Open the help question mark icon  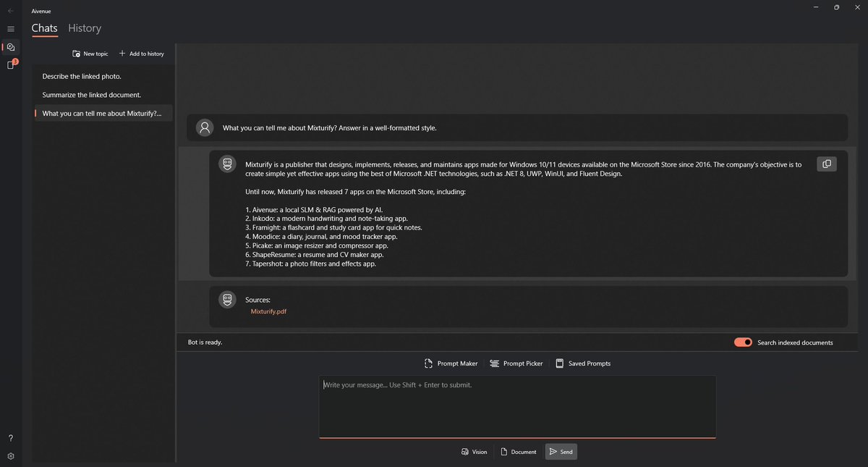coord(11,438)
